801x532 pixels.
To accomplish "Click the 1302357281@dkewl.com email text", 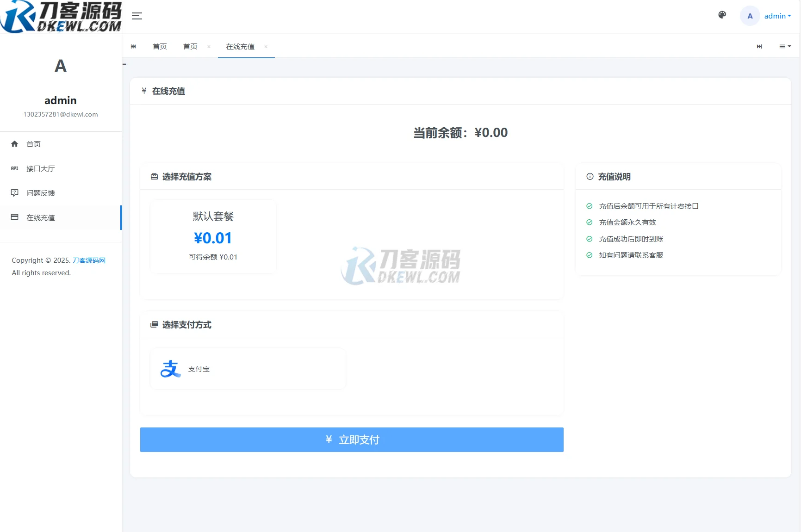I will [x=61, y=114].
